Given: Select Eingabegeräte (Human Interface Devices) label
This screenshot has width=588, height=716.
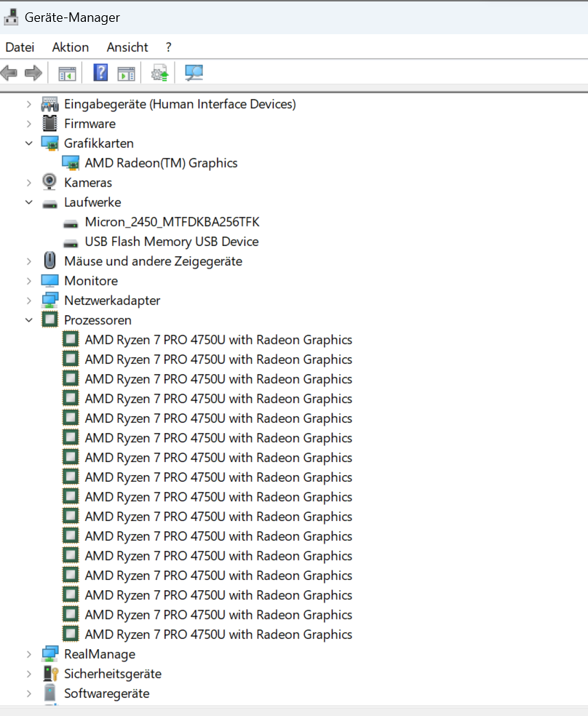Looking at the screenshot, I should [180, 104].
